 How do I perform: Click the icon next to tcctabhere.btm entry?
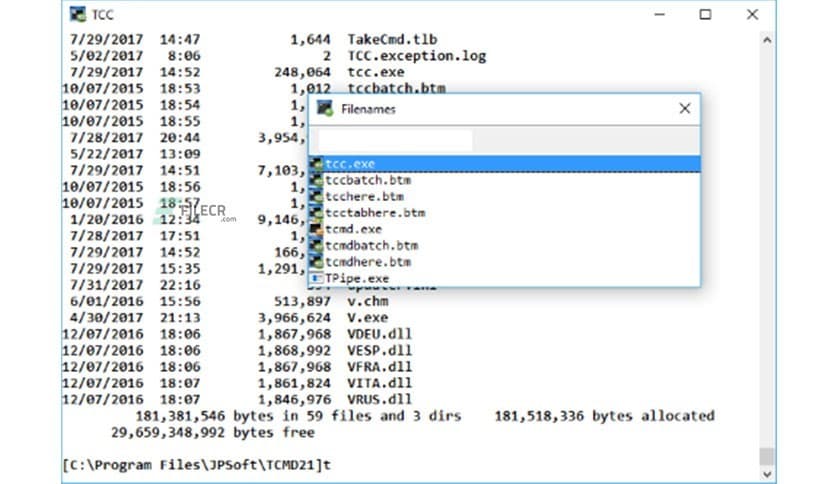point(317,213)
